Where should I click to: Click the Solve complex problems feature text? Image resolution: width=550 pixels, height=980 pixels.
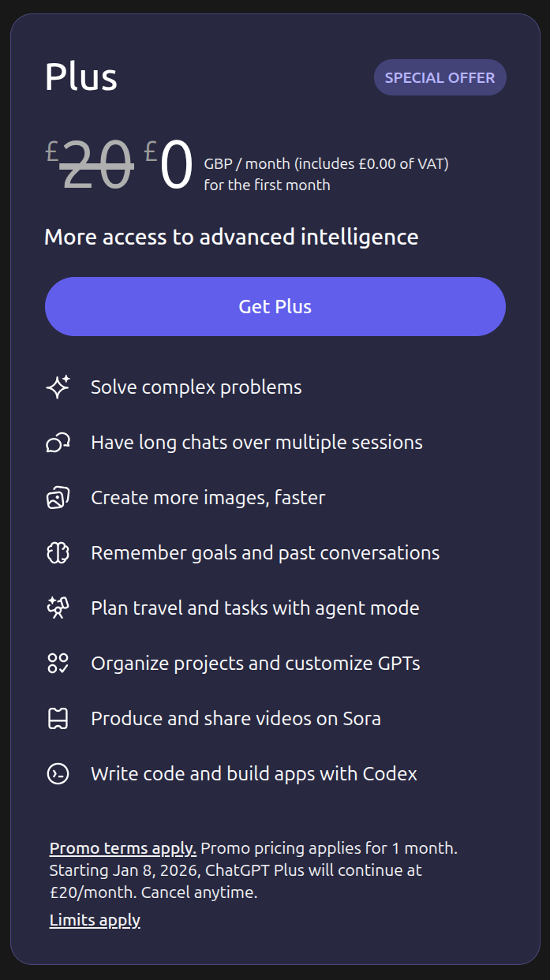196,387
